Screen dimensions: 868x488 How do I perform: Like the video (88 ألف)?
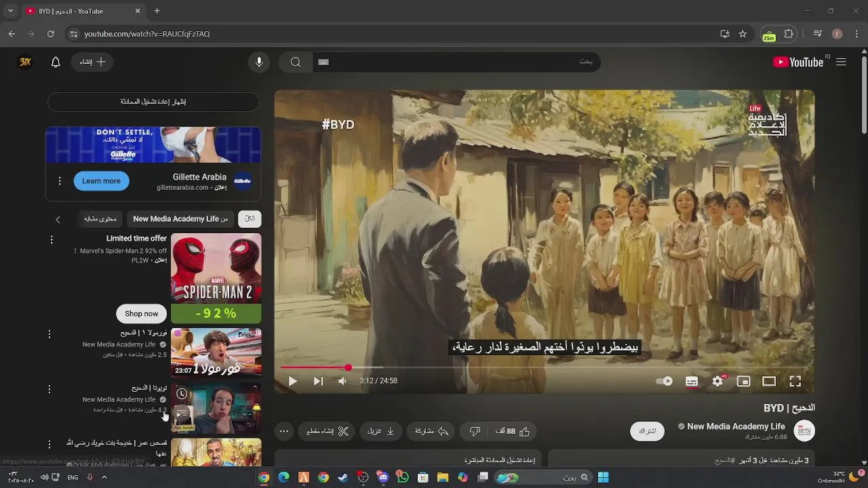point(513,431)
